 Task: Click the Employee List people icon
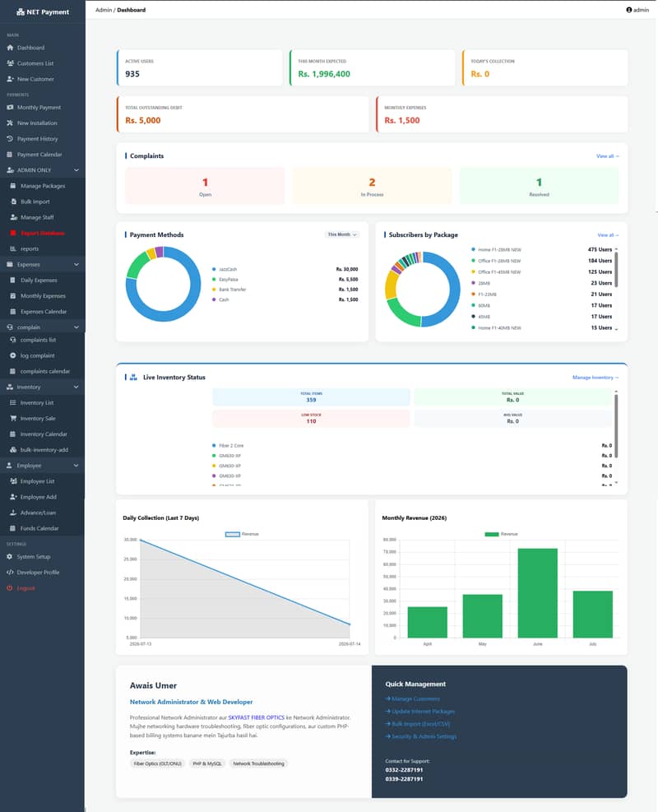13,481
